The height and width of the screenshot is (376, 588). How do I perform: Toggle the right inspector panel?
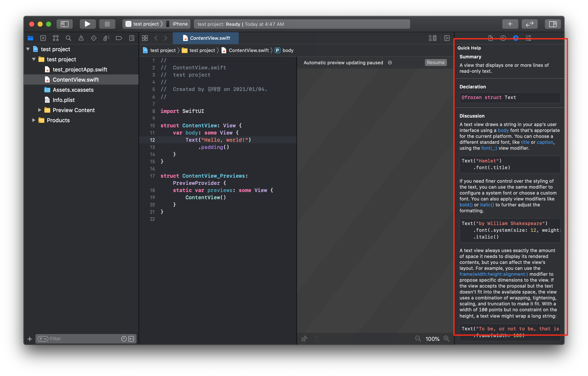[553, 24]
